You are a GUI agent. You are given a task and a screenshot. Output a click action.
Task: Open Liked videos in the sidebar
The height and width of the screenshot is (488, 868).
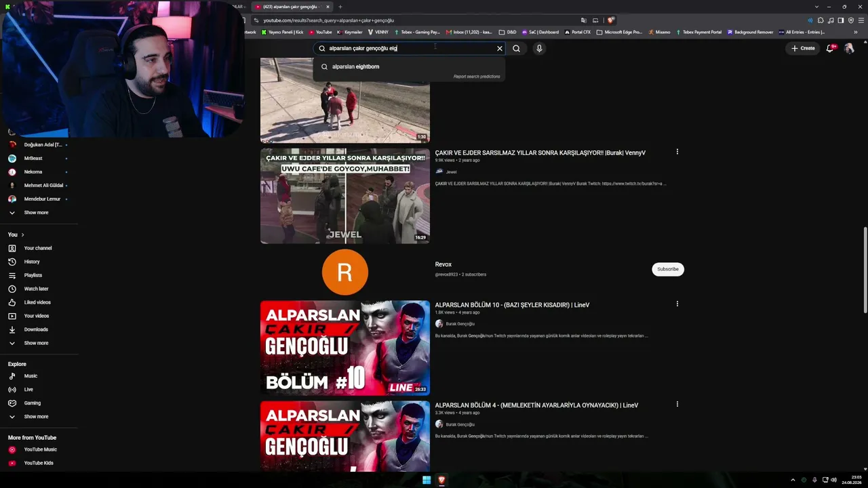point(37,302)
